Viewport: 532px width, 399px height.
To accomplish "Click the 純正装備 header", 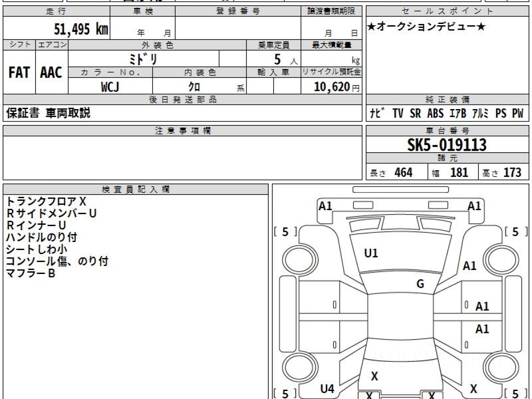I will pos(448,100).
